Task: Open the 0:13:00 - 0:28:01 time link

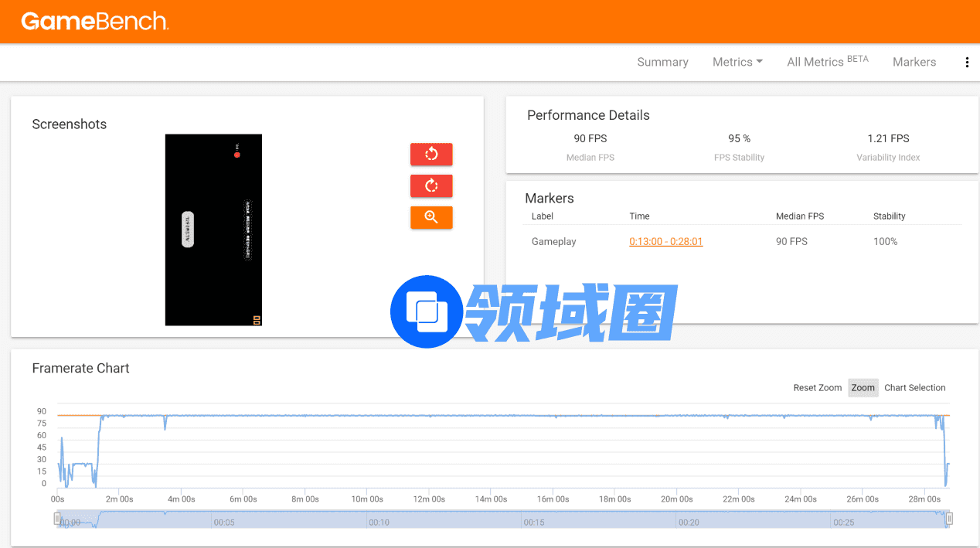Action: [665, 241]
